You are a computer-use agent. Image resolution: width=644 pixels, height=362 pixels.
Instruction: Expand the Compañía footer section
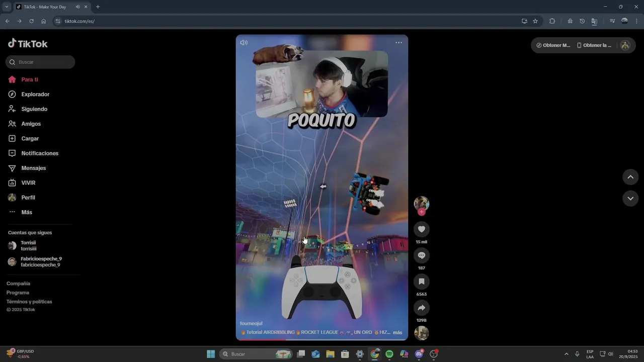tap(19, 284)
